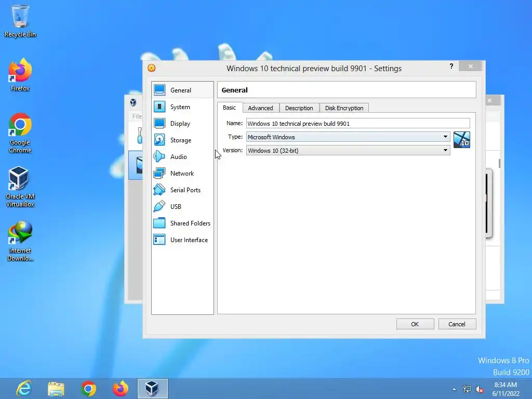The width and height of the screenshot is (532, 399).
Task: Click the network tray icon
Action: 467,389
